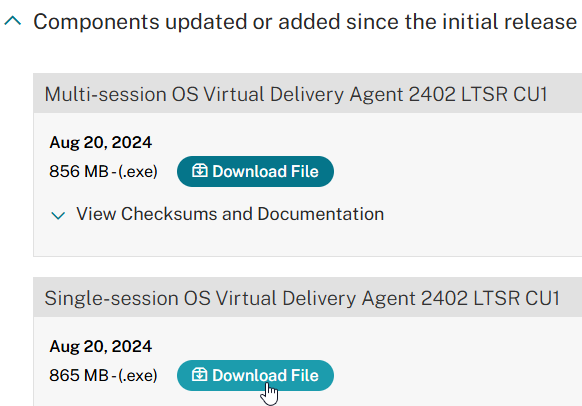This screenshot has height=406, width=582.
Task: Click the 2402 LTSR CU1 text in the Single-session title
Action: [x=491, y=298]
